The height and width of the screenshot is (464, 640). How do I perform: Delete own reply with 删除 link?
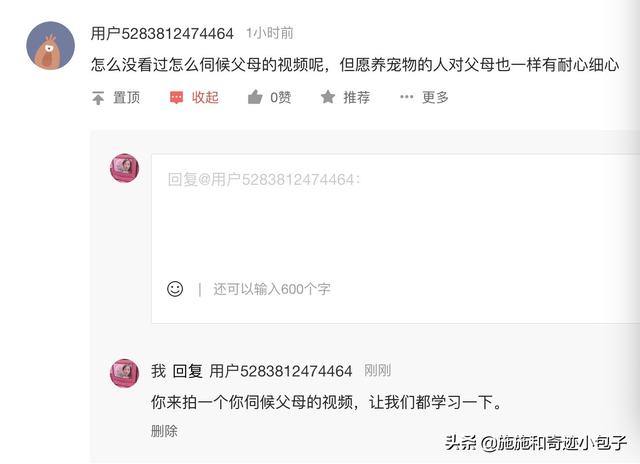pyautogui.click(x=164, y=431)
